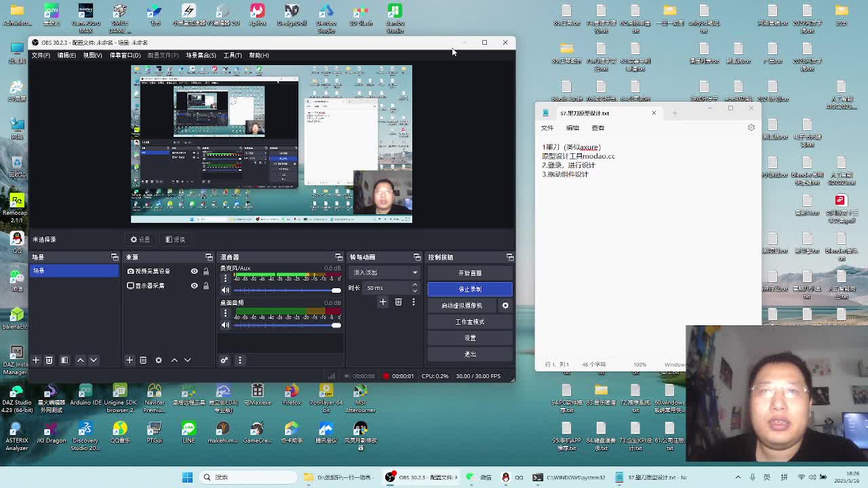868x488 pixels.
Task: Hide the 视频采集设备 source via eye icon
Action: [x=194, y=271]
